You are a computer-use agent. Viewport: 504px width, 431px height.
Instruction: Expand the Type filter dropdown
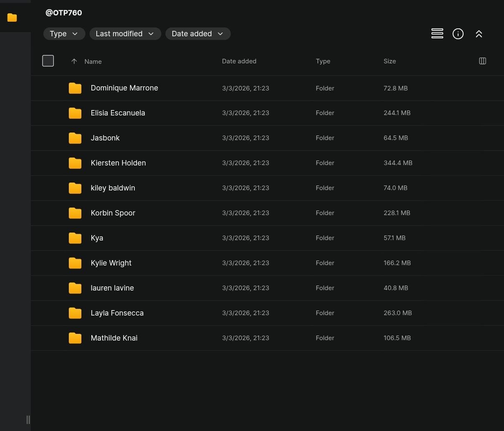(x=64, y=34)
